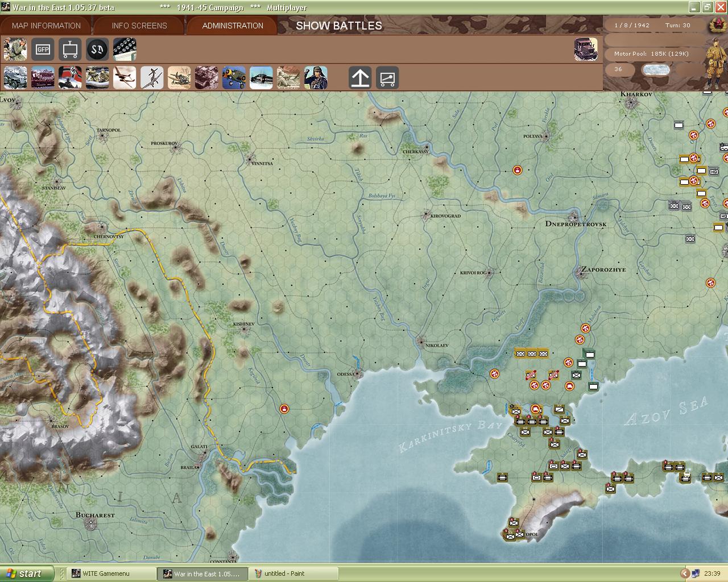Click the soldier-in-snow icon in top toolbar row

pos(15,49)
